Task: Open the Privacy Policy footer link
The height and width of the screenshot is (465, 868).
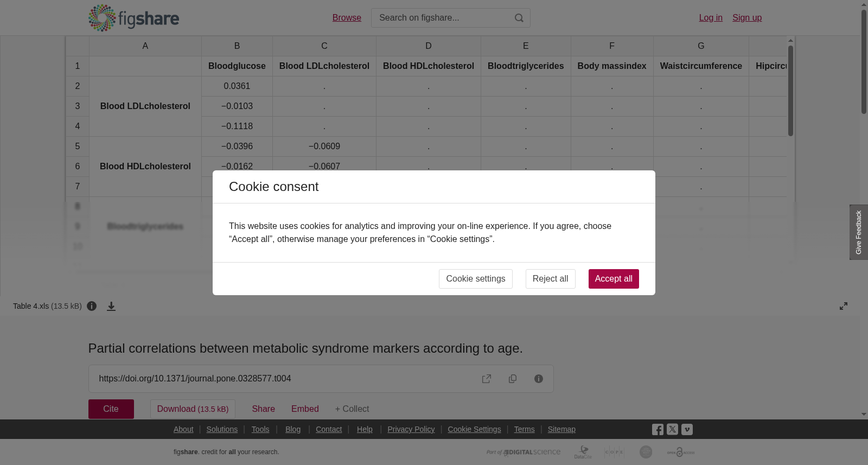Action: 411,429
